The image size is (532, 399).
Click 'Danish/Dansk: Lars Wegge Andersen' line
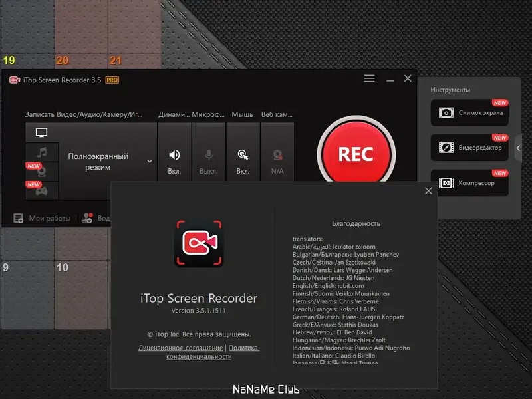(342, 270)
